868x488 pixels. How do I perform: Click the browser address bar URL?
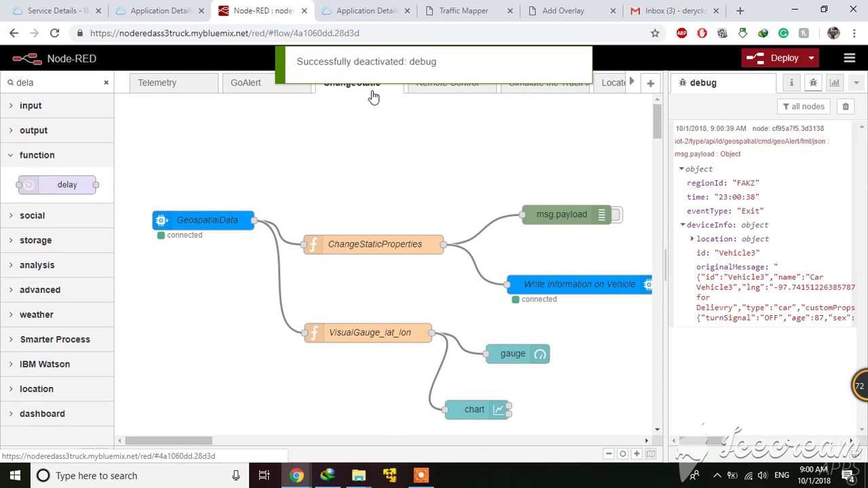pos(224,33)
